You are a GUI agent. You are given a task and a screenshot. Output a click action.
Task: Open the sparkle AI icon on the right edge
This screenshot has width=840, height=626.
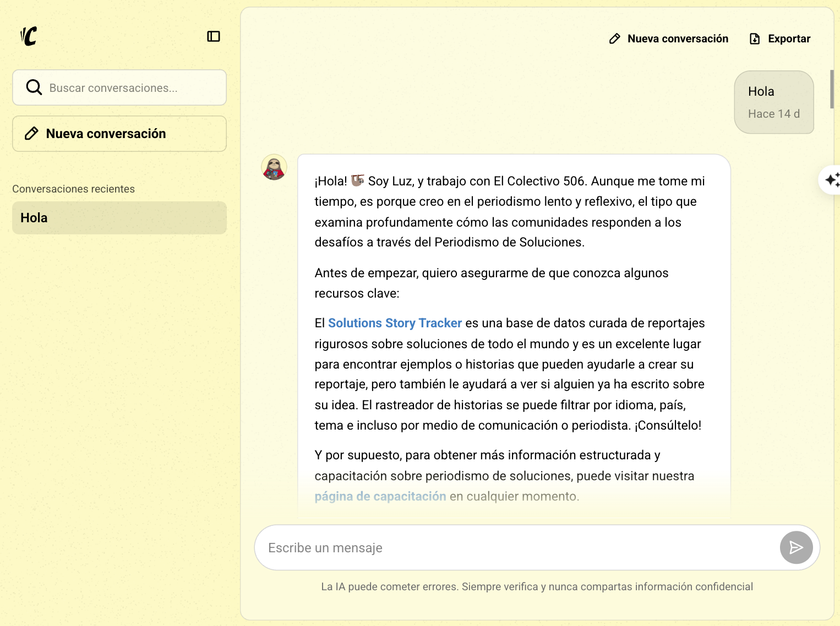(x=833, y=180)
